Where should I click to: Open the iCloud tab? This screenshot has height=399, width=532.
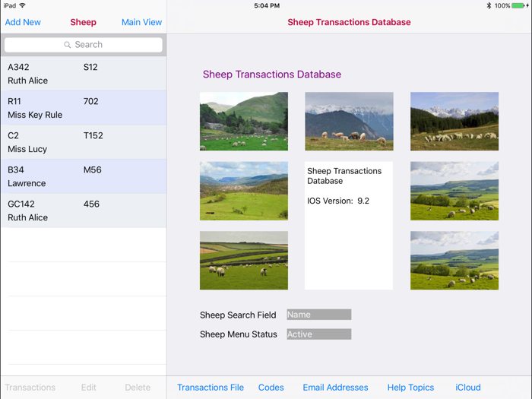[468, 388]
